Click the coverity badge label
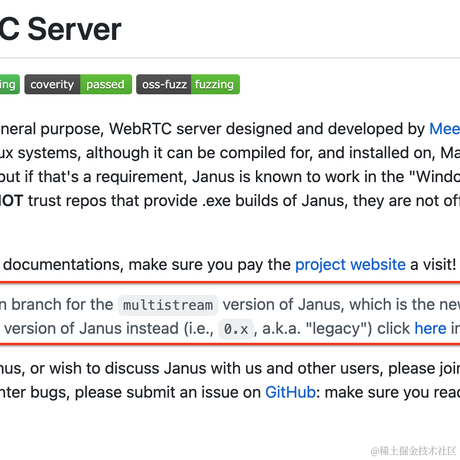The width and height of the screenshot is (460, 460). pos(52,84)
